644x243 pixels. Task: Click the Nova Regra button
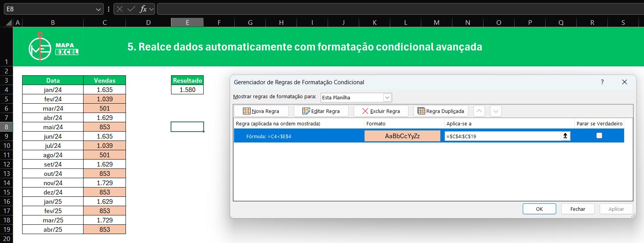pos(262,111)
